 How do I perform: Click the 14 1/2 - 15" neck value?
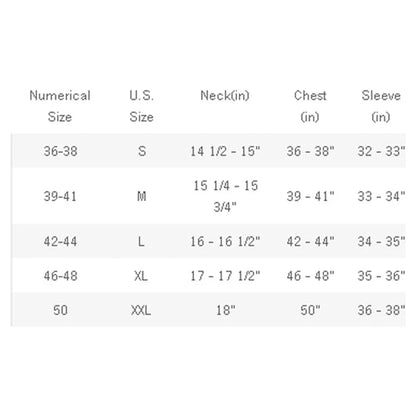(x=225, y=151)
